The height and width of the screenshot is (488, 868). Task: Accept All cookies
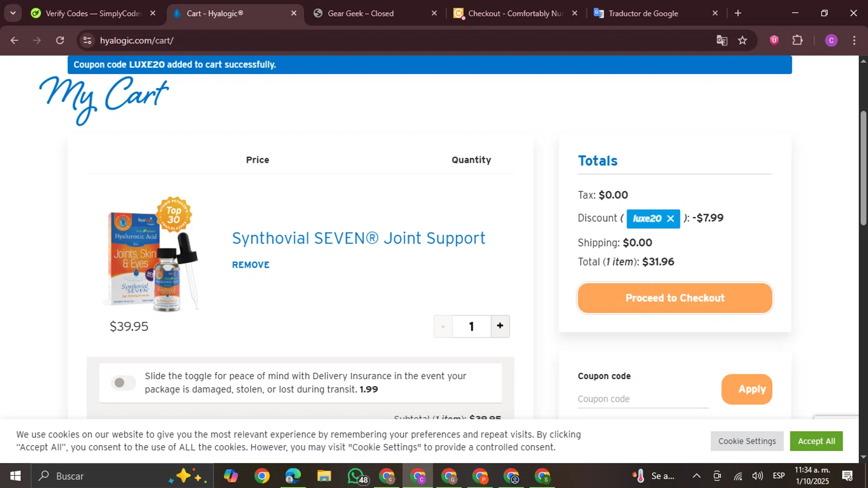tap(816, 441)
